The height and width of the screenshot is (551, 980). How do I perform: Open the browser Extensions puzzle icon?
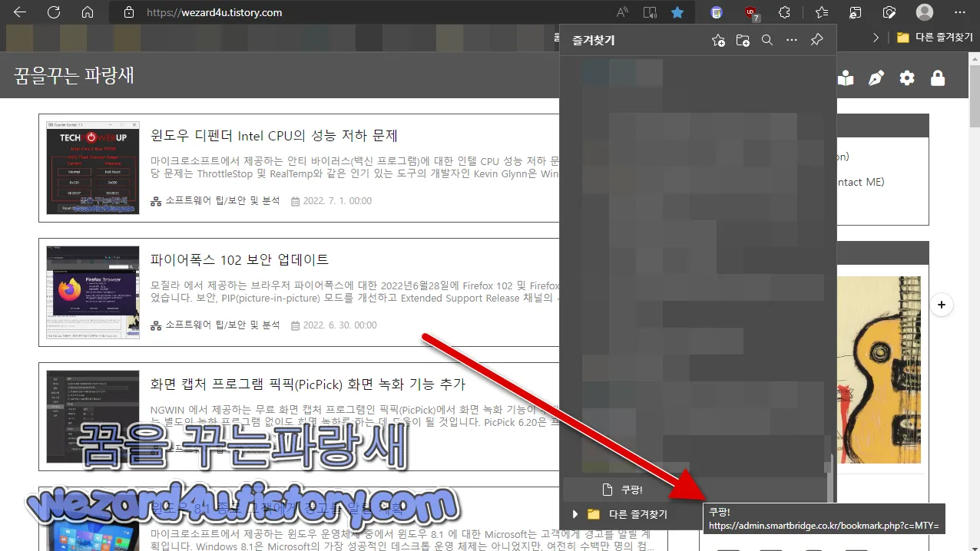(x=785, y=12)
